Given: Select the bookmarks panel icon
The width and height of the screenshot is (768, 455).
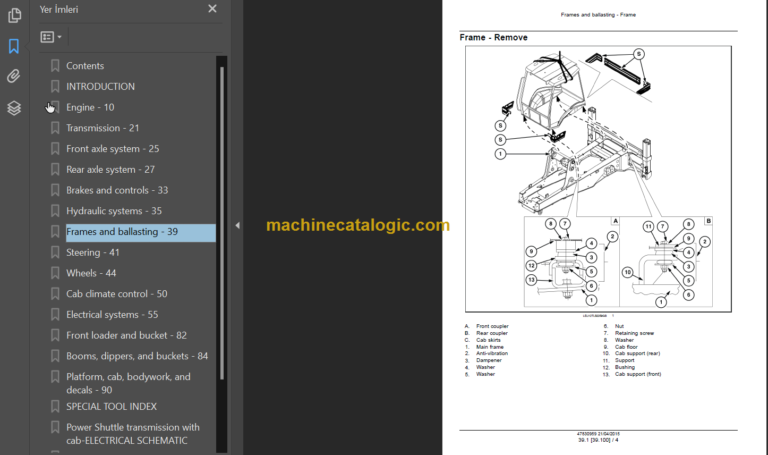Looking at the screenshot, I should 14,46.
